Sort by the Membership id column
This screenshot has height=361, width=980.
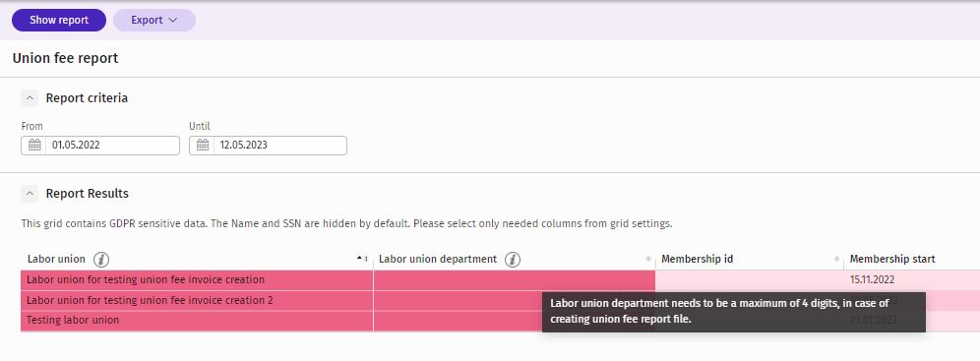point(837,260)
